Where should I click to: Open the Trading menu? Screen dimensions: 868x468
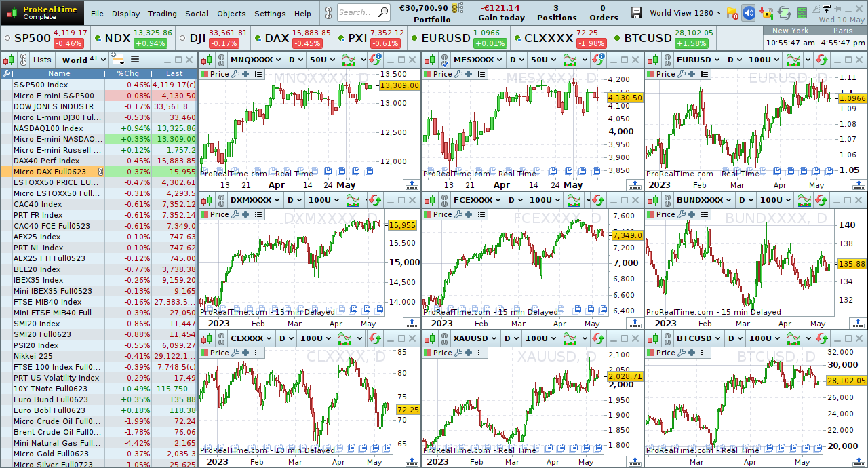(162, 14)
